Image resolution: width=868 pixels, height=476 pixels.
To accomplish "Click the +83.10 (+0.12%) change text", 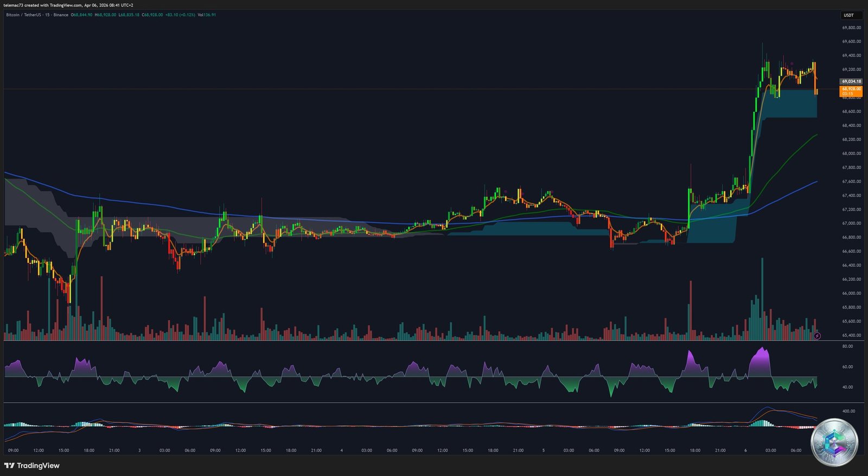I will pos(180,15).
